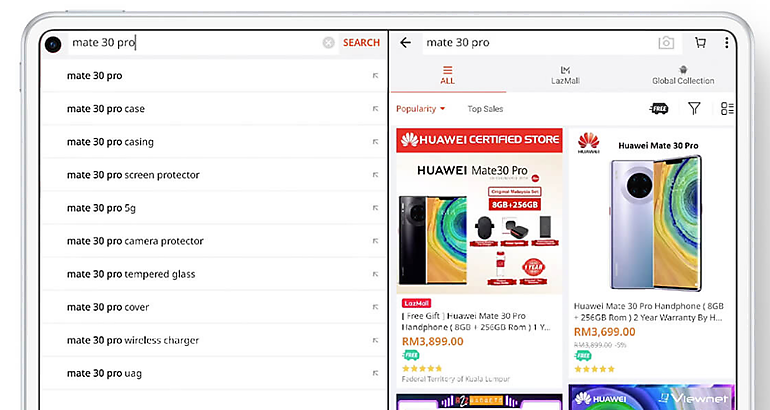
Task: Click the fill arrow beside 'mate 30 pro cover'
Action: (x=375, y=307)
